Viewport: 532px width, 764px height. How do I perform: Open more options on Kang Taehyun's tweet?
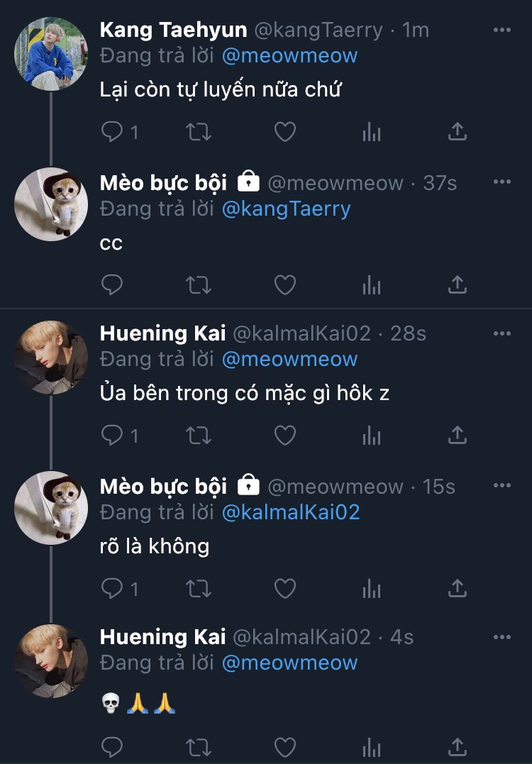[x=502, y=31]
